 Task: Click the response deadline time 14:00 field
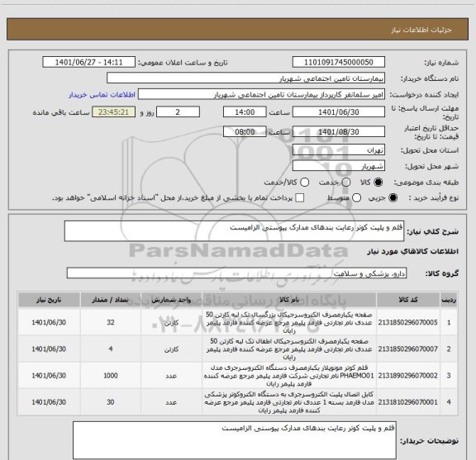point(245,112)
